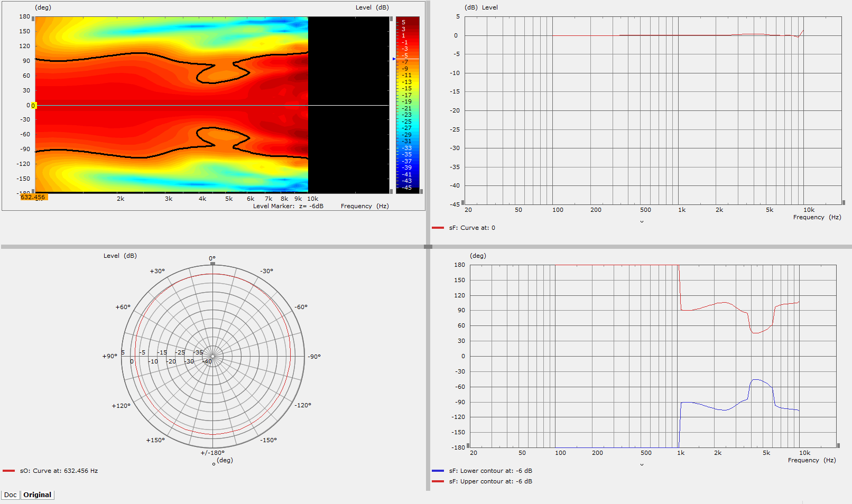The width and height of the screenshot is (852, 504).
Task: Click the beamwidth plot's left handle near -180
Action: 468,445
